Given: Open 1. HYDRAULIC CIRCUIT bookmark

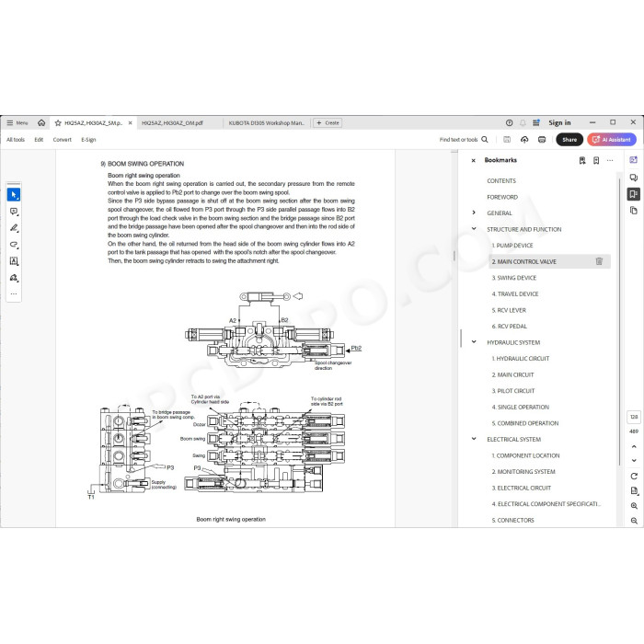Looking at the screenshot, I should (521, 359).
